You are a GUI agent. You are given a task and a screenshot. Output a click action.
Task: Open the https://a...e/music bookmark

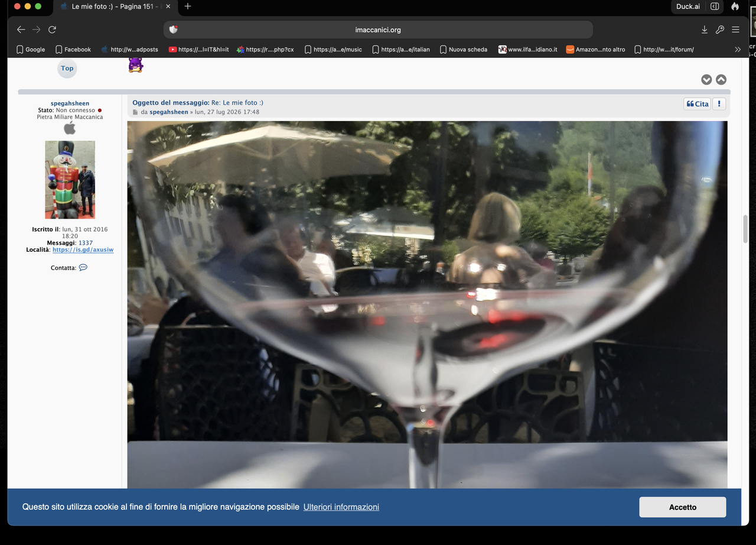click(333, 50)
